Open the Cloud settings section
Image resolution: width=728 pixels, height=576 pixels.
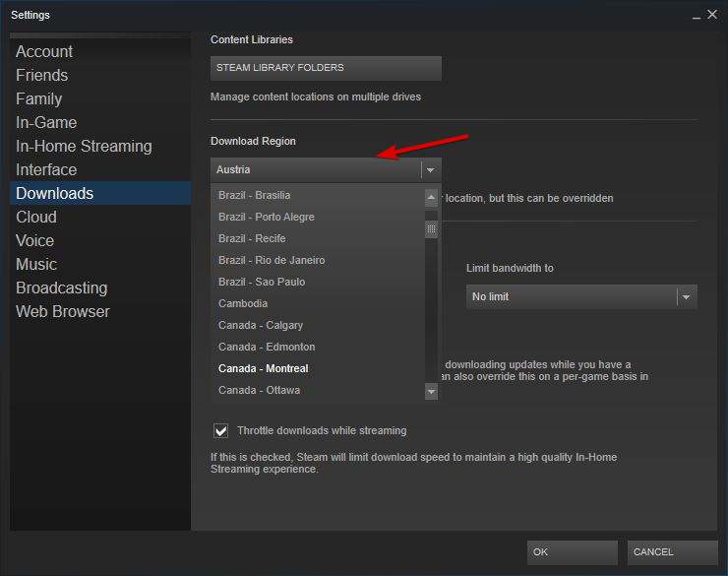[x=99, y=217]
